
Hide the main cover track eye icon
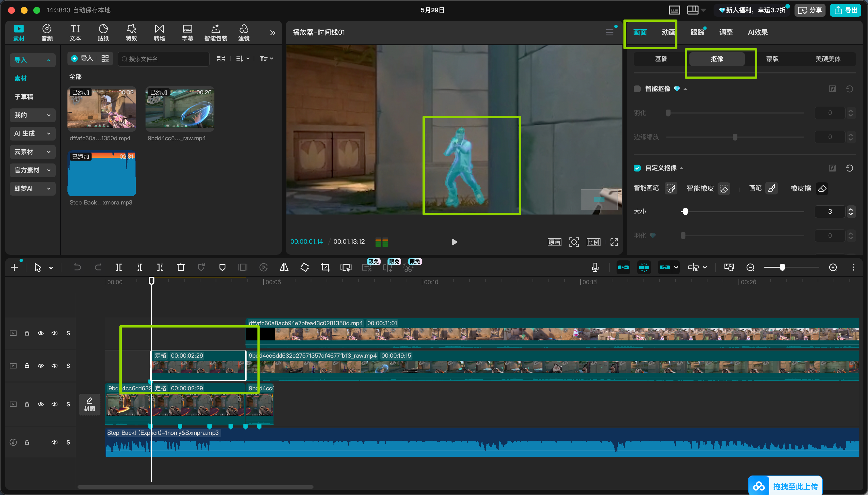coord(40,404)
